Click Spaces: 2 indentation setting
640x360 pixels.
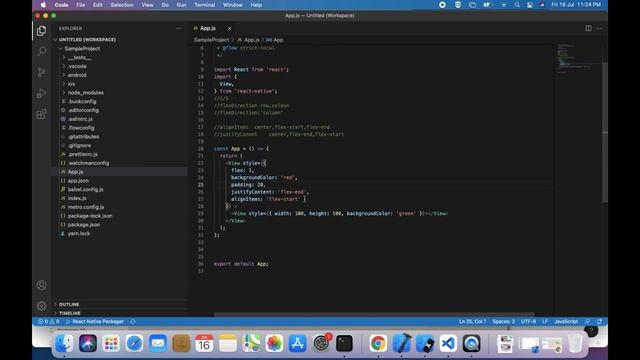click(503, 322)
